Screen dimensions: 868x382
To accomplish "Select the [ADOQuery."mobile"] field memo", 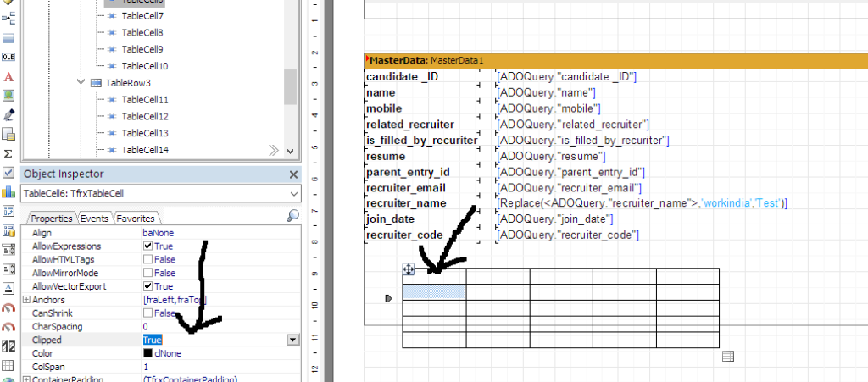I will [548, 108].
